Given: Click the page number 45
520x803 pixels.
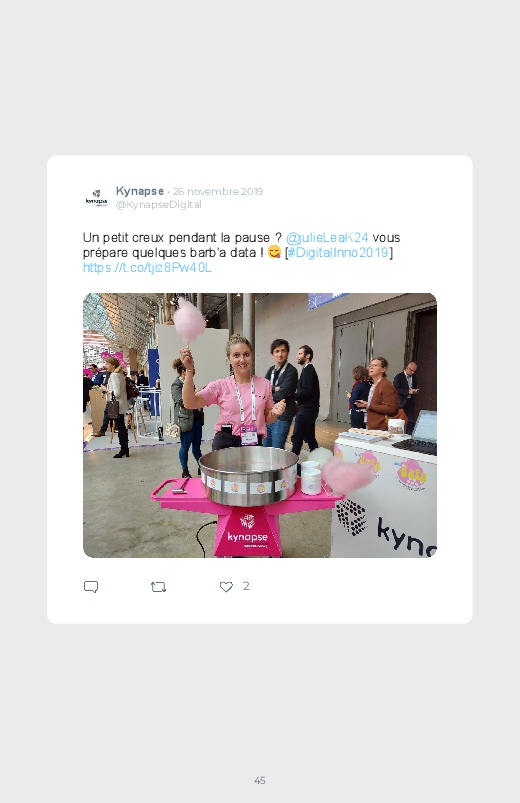Looking at the screenshot, I should 260,780.
